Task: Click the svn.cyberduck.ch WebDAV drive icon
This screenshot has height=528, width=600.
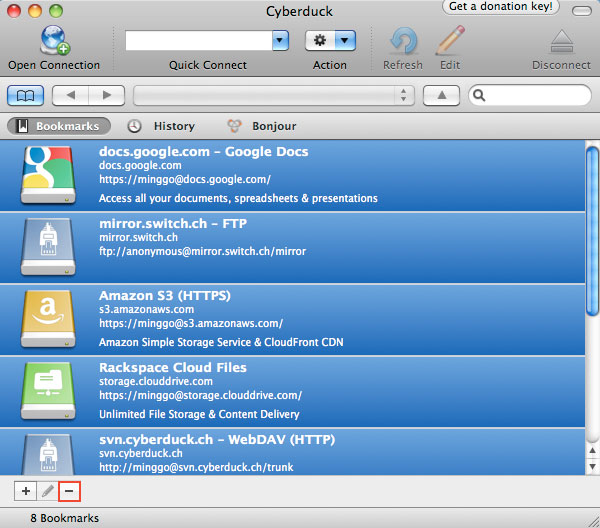Action: click(x=48, y=455)
